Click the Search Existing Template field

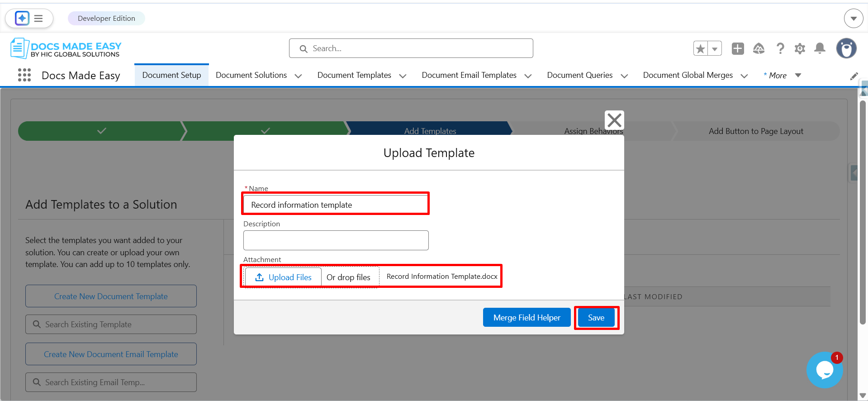(x=111, y=325)
